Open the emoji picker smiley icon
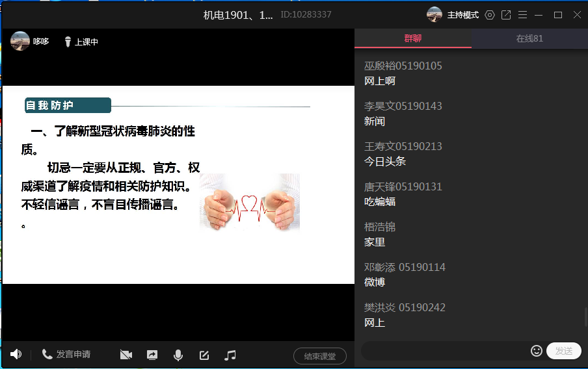Screen dimensions: 588x369 537,351
